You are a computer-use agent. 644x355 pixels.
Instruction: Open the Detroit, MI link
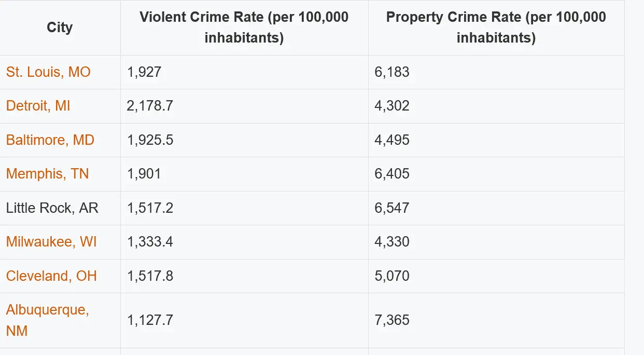click(38, 106)
